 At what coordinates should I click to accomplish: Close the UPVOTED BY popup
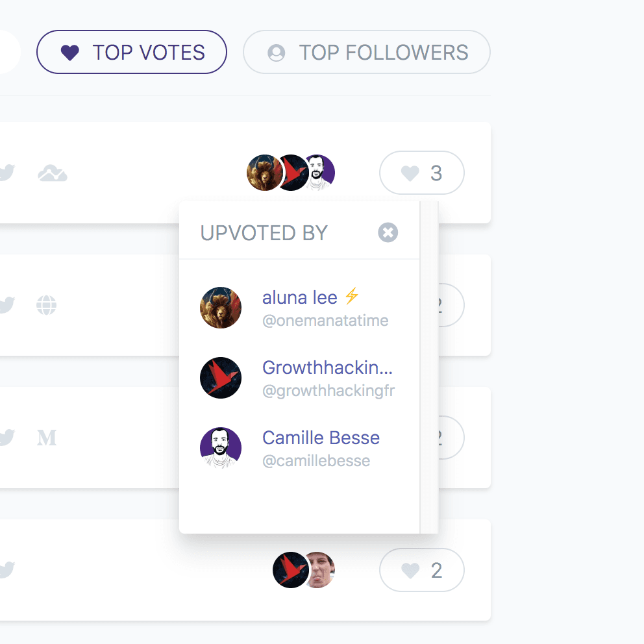tap(388, 232)
